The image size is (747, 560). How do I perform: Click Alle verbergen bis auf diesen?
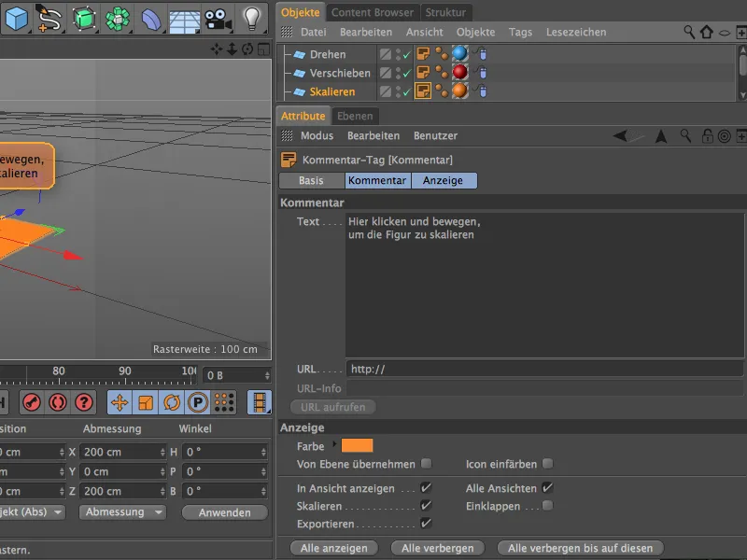click(x=580, y=548)
